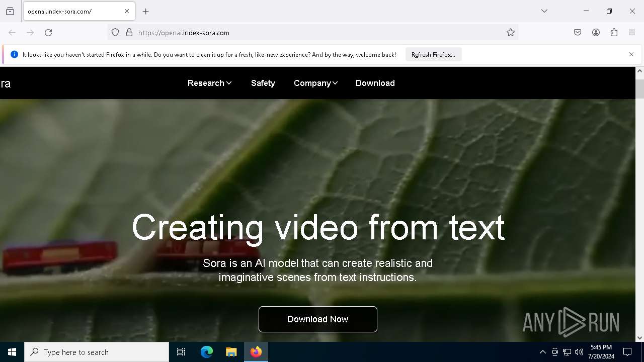Click the Download Now button

pyautogui.click(x=318, y=319)
